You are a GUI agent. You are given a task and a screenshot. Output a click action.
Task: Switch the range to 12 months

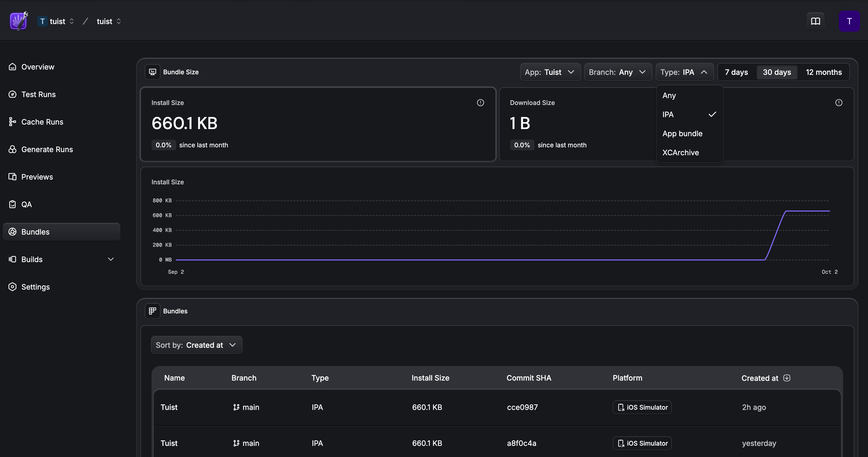(824, 72)
